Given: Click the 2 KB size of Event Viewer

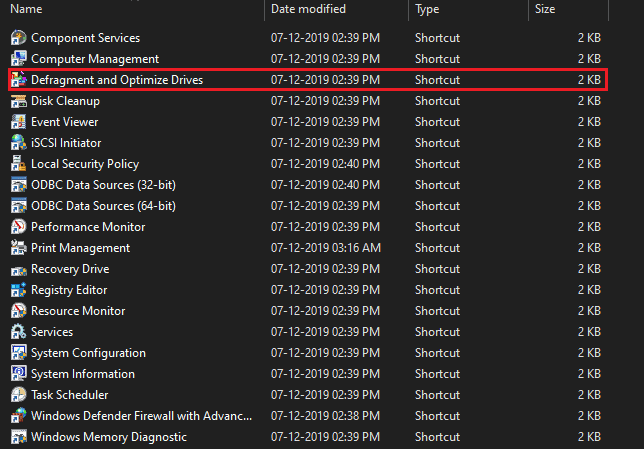Looking at the screenshot, I should 589,122.
